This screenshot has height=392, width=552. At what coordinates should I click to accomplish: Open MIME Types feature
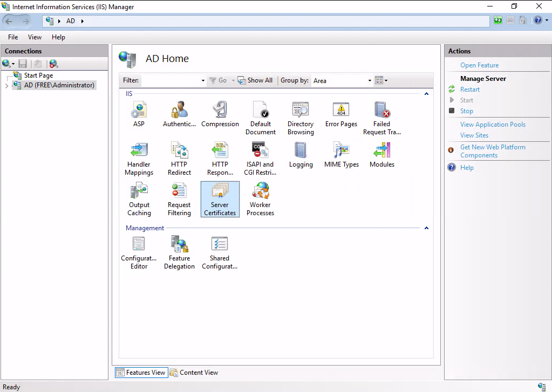coord(342,155)
